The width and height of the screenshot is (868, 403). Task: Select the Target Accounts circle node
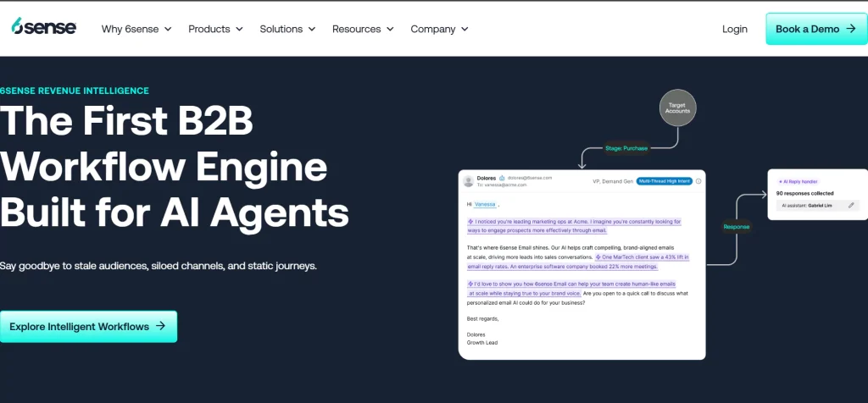677,108
